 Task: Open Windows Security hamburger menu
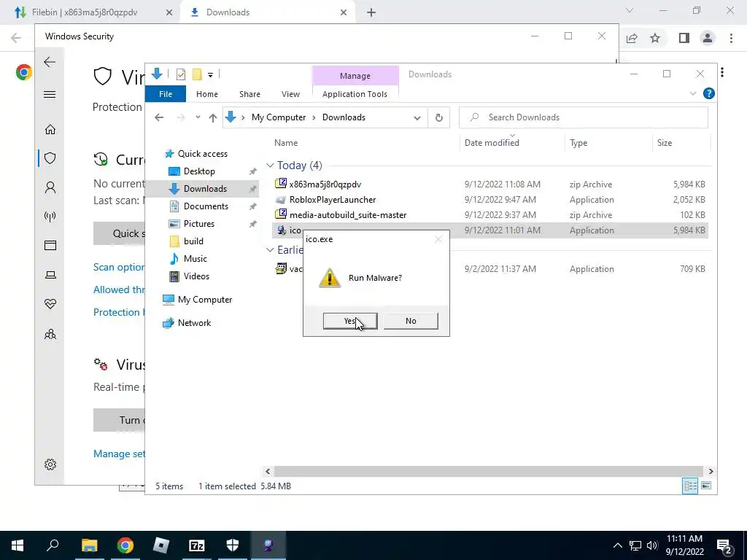(50, 94)
